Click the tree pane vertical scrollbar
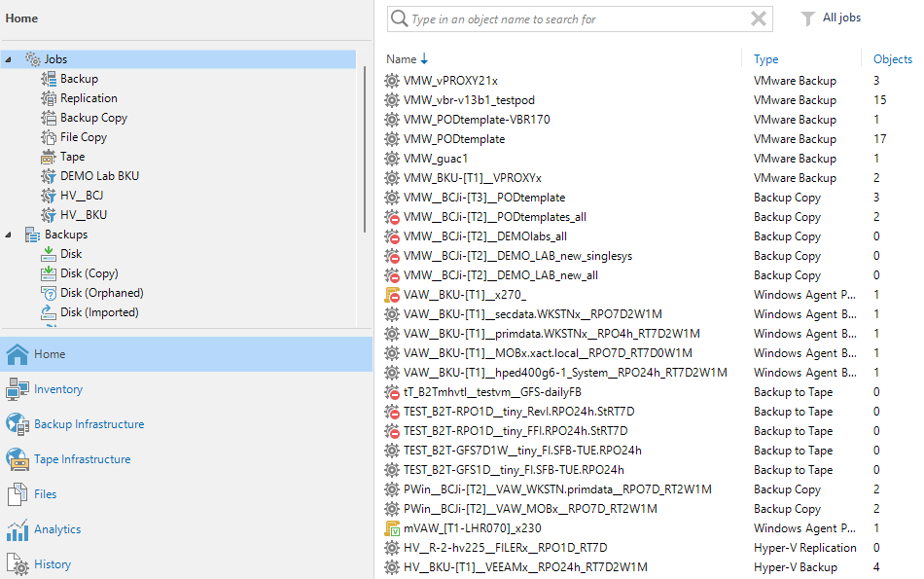Viewport: 924px width, 579px height. [x=365, y=146]
